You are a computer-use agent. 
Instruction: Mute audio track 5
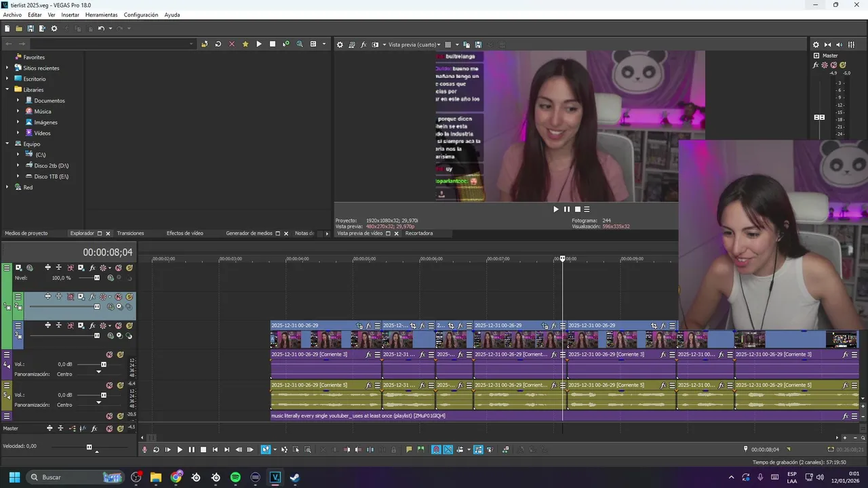[x=109, y=386]
